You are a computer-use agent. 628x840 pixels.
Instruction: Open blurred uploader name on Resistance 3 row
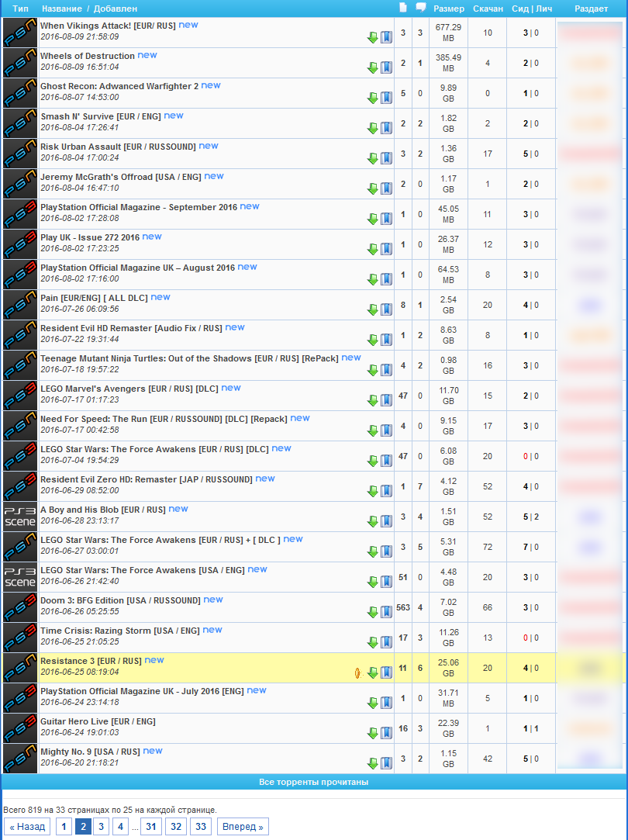[591, 668]
